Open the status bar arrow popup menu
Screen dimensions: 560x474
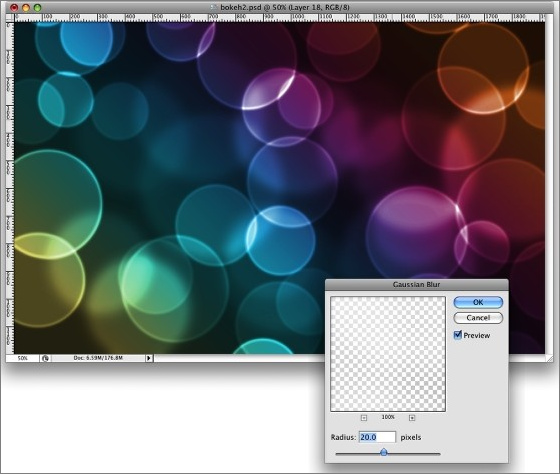pos(149,358)
